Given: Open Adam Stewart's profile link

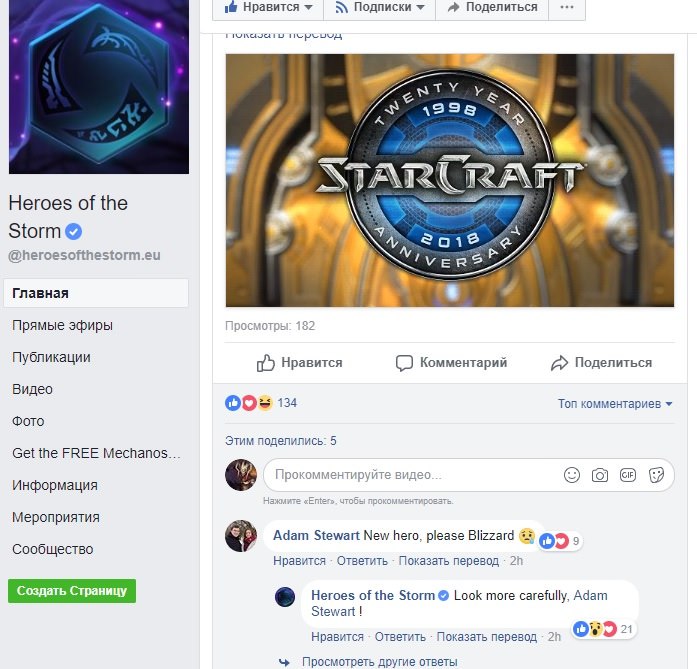Looking at the screenshot, I should coord(316,535).
